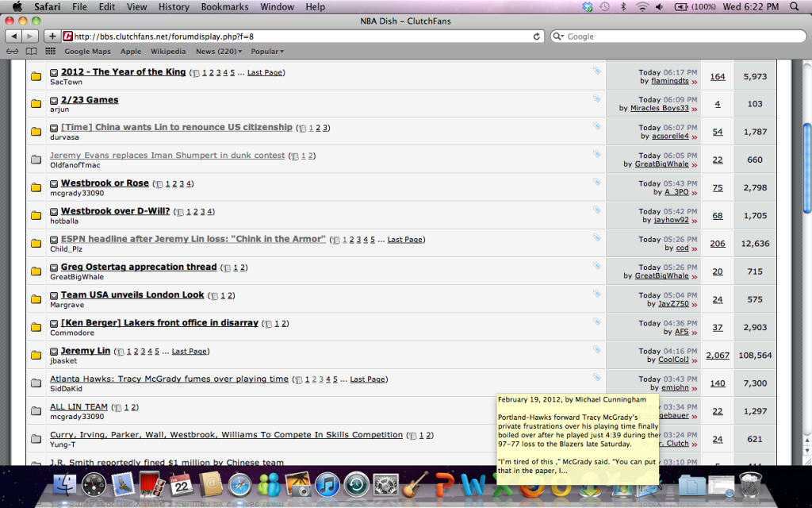812x508 pixels.
Task: Open Address Book in the Dock
Action: point(210,485)
